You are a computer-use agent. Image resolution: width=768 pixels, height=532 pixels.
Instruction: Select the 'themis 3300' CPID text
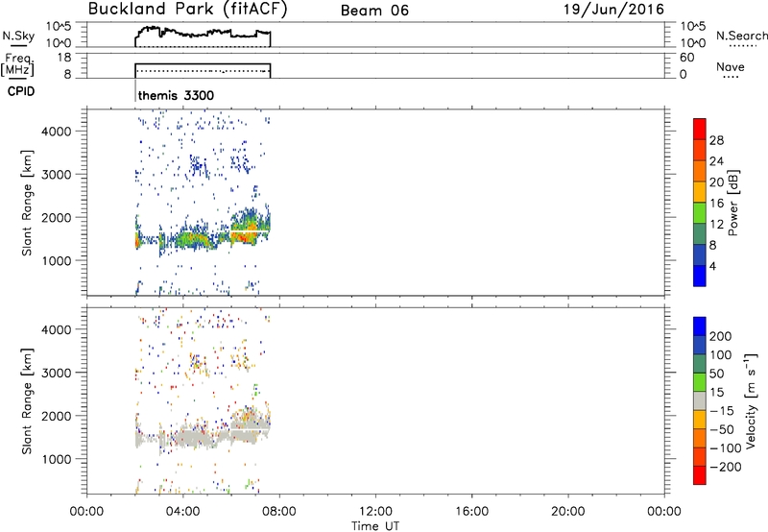coord(176,95)
